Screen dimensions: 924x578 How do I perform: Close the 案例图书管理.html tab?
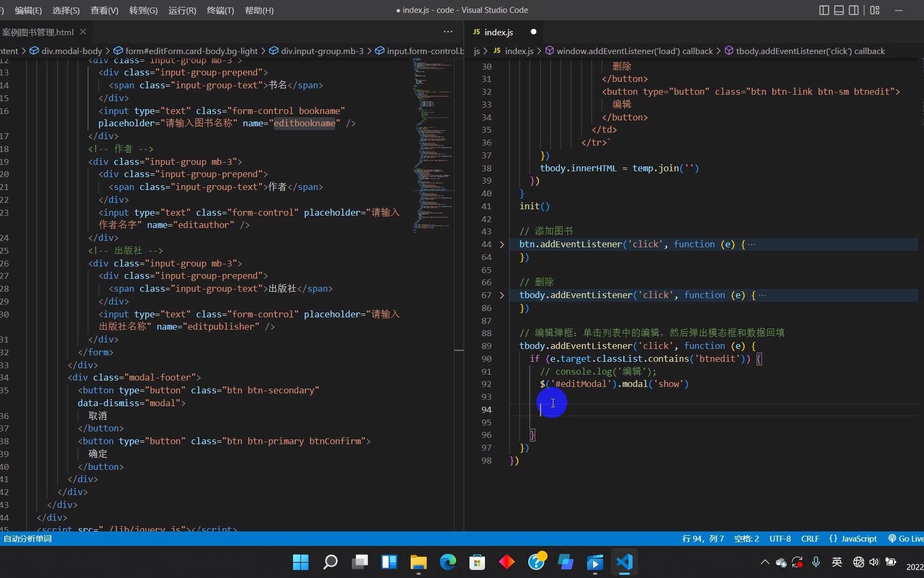pos(83,32)
